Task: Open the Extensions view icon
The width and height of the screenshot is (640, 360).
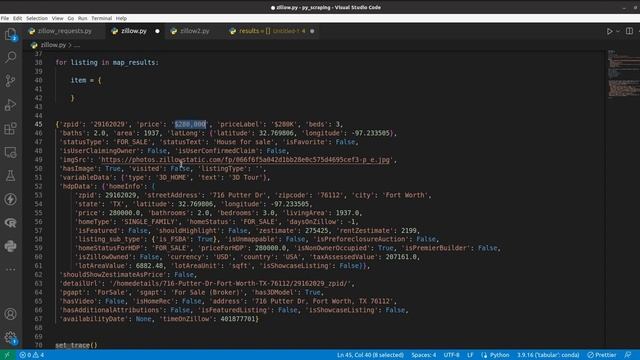Action: (x=11, y=129)
